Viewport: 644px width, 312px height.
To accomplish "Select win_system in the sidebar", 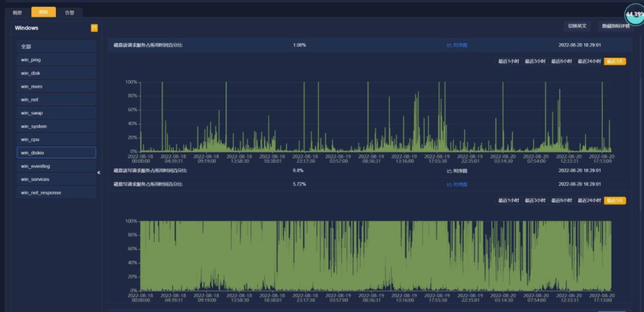I will [x=56, y=126].
